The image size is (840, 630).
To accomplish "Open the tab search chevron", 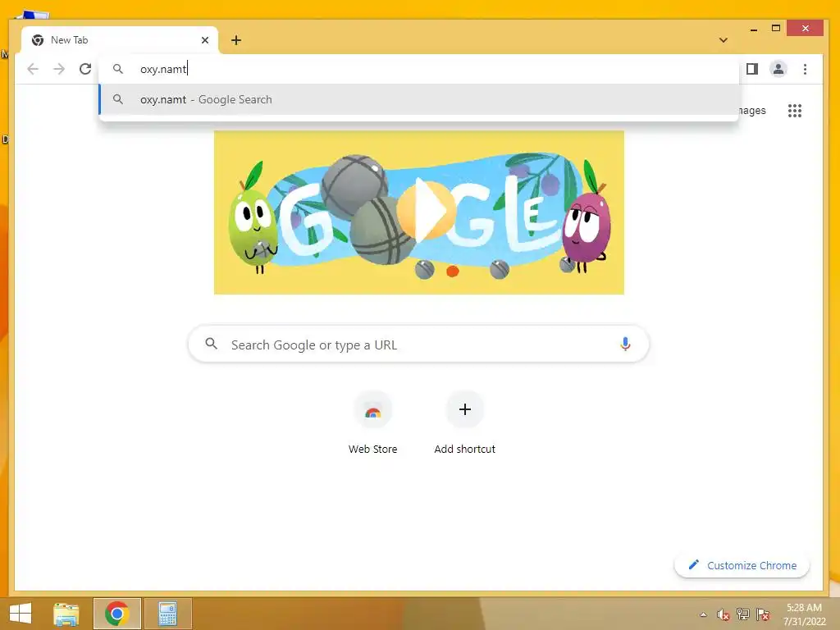I will coord(724,40).
